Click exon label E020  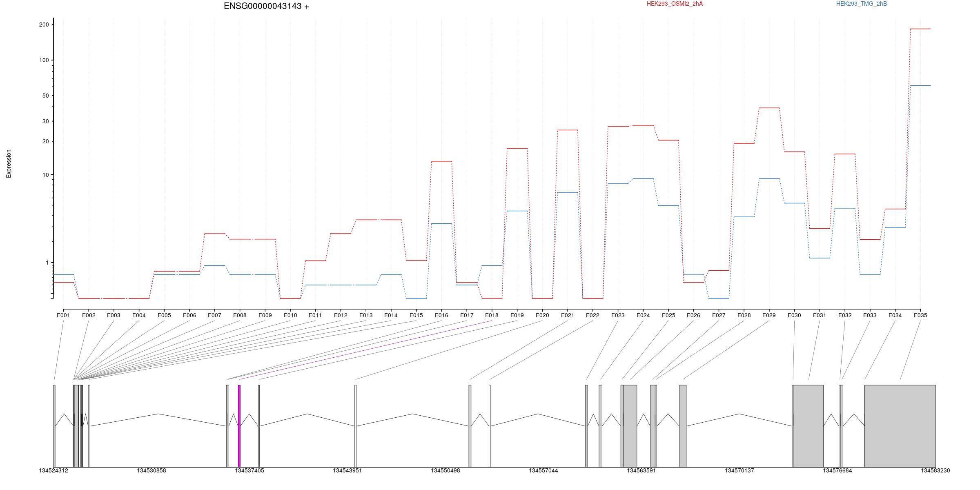pyautogui.click(x=542, y=315)
